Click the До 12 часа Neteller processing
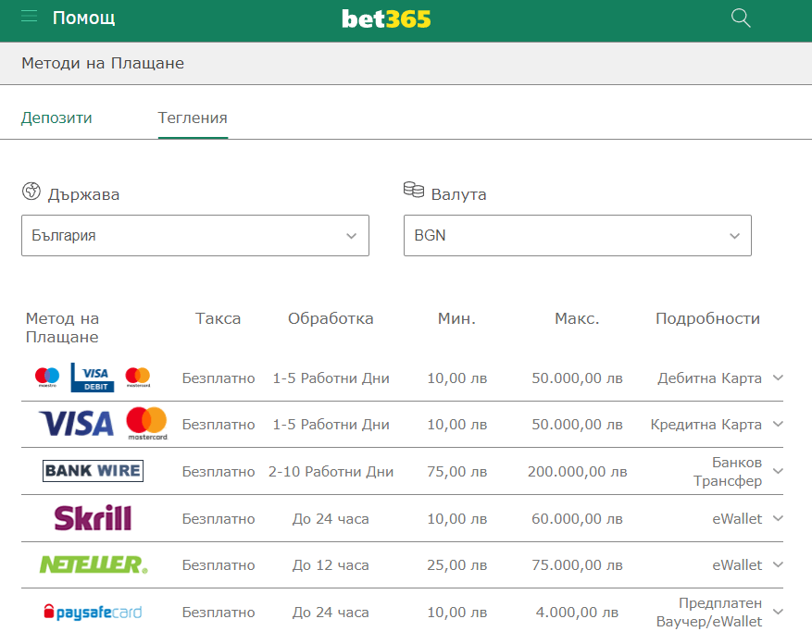Screen dimensions: 812x644 tap(331, 564)
